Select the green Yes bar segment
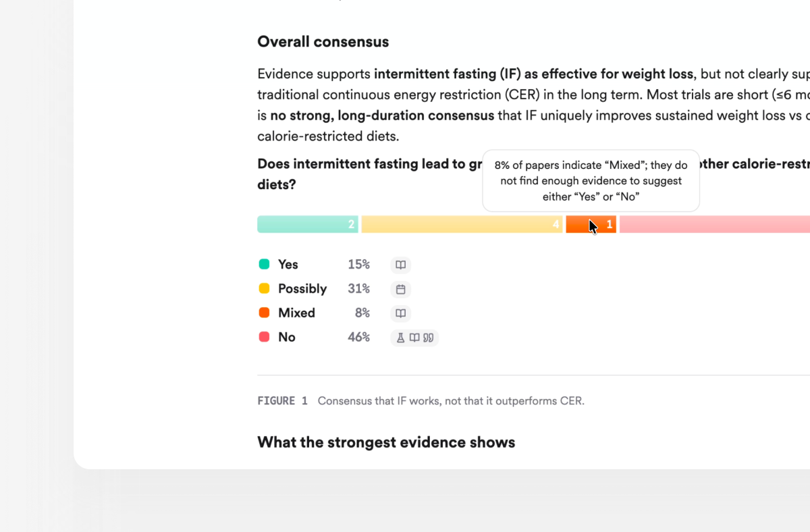 point(307,224)
